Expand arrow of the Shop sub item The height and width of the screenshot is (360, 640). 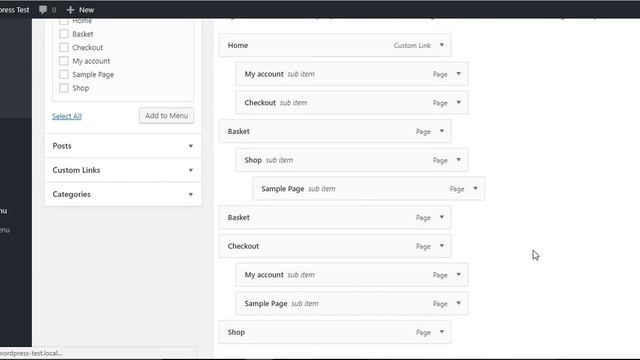pos(458,160)
